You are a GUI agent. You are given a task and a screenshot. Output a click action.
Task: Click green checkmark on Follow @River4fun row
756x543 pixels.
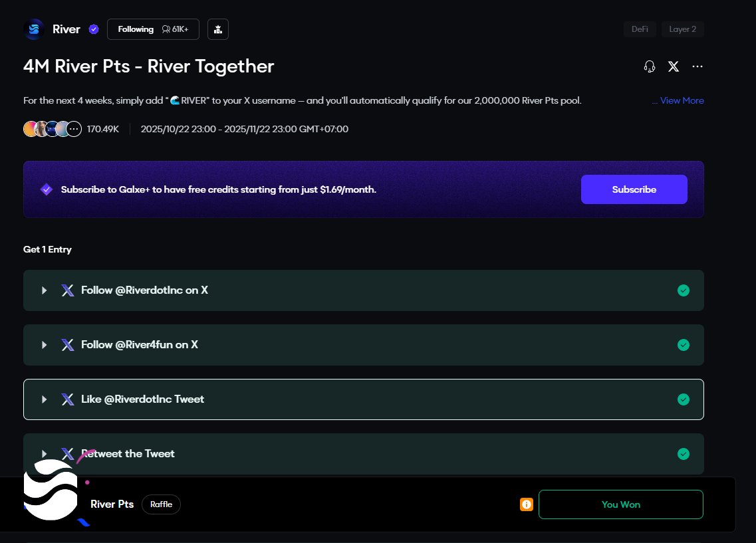[684, 344]
